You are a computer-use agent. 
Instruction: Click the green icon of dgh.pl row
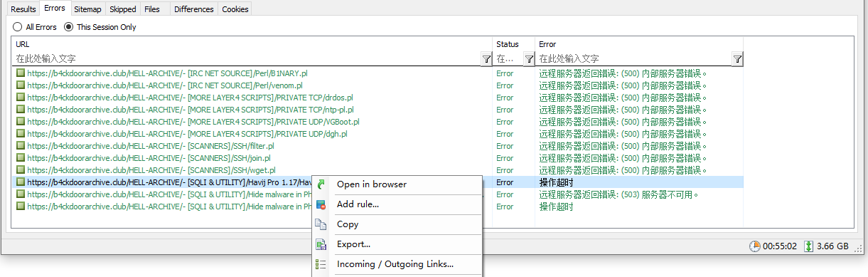pos(21,134)
